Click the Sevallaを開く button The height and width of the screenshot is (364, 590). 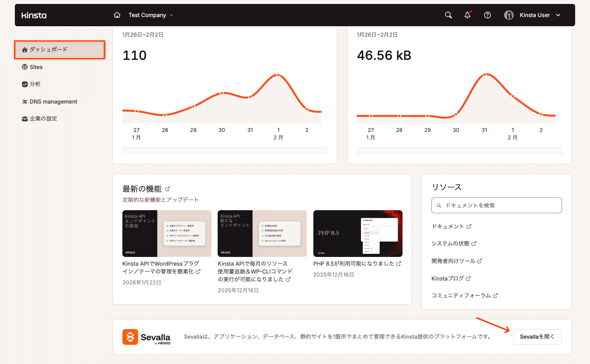click(537, 336)
